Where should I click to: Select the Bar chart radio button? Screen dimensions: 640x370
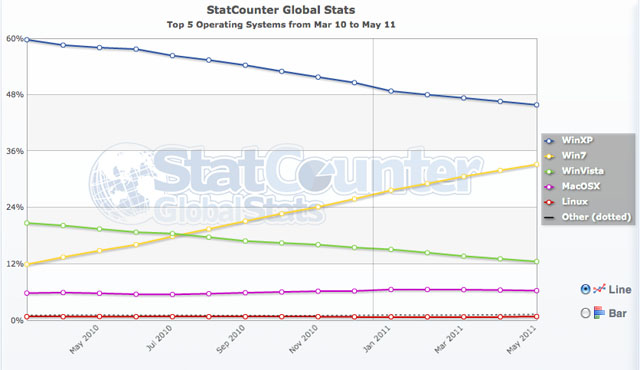(585, 313)
